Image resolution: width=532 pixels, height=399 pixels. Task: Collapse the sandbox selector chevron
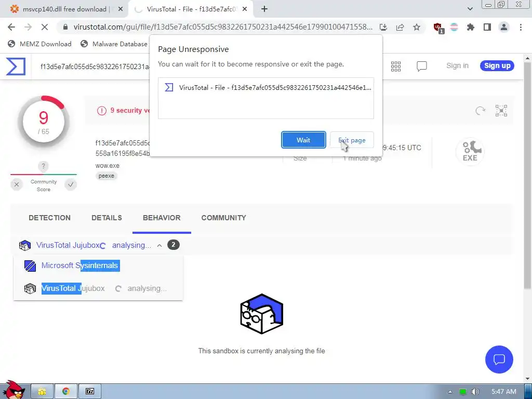(x=159, y=245)
